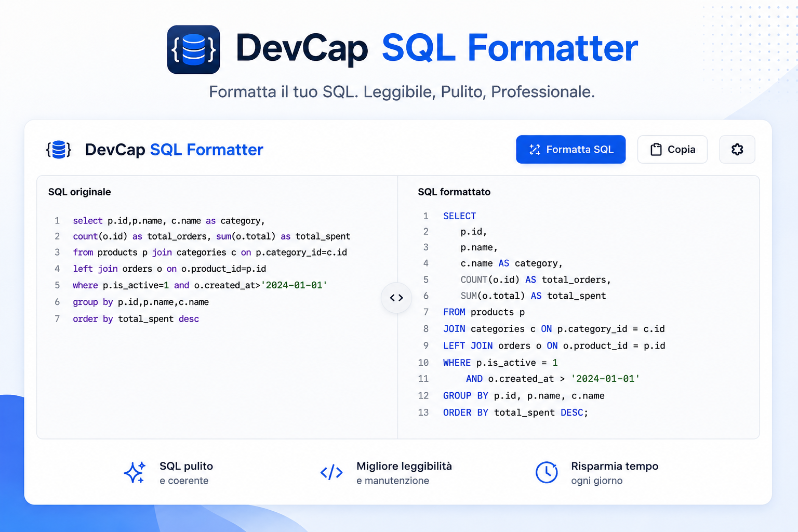Click the 'e coerente' subtitle
The image size is (798, 532).
pos(184,481)
